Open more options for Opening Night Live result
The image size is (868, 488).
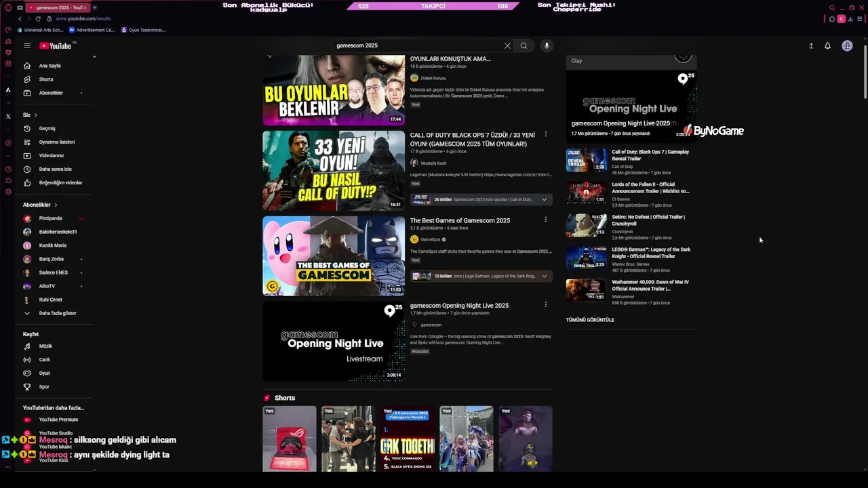click(x=546, y=305)
